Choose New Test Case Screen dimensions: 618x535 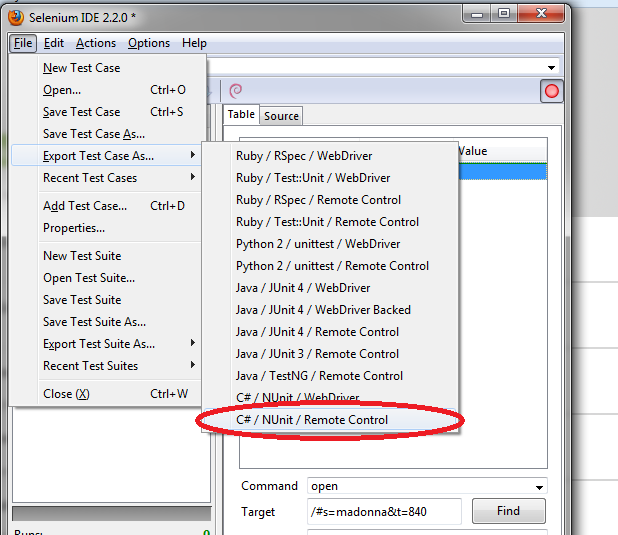(x=106, y=68)
